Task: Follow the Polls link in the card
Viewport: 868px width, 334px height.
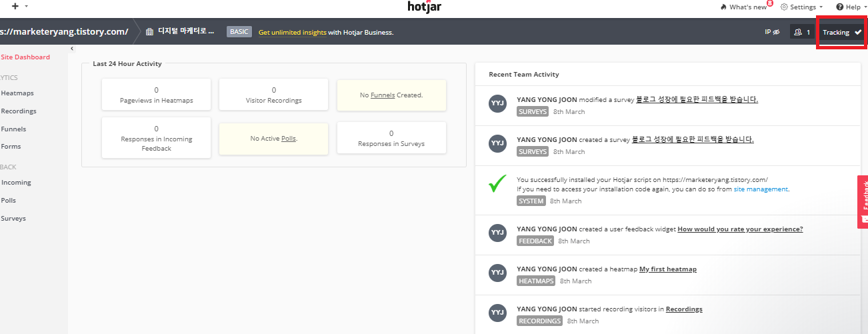Action: click(288, 139)
